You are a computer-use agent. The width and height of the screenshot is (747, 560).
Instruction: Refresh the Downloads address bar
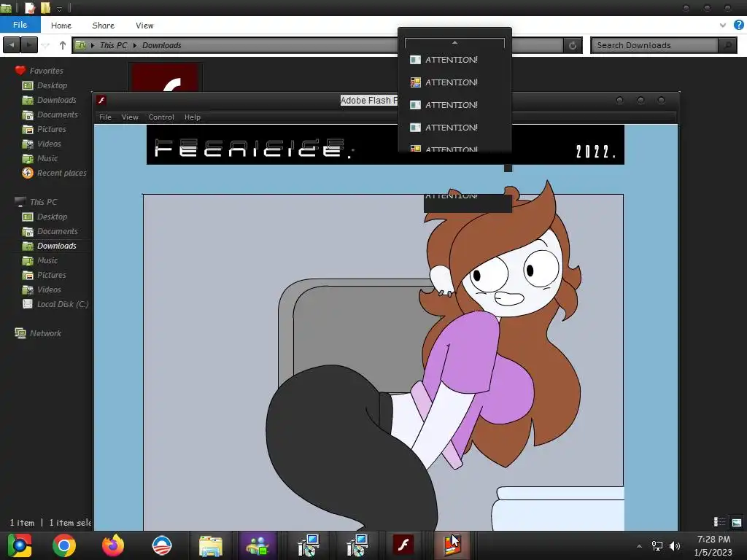572,45
